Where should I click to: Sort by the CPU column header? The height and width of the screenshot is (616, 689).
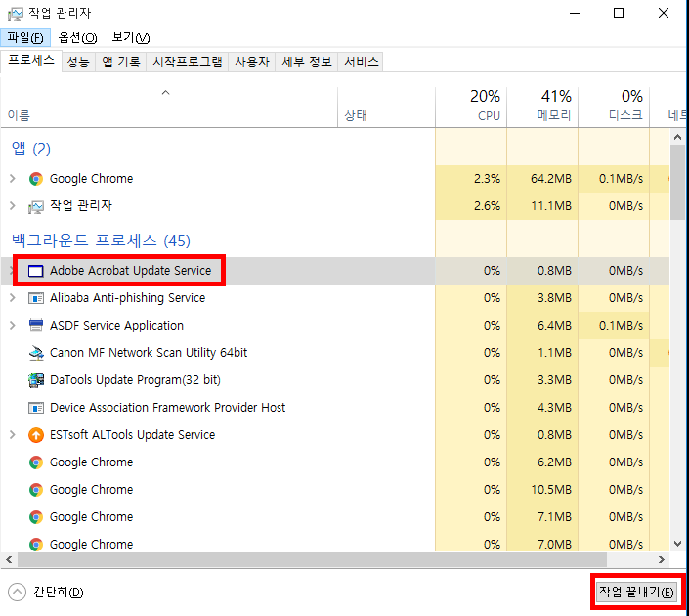tap(471, 108)
